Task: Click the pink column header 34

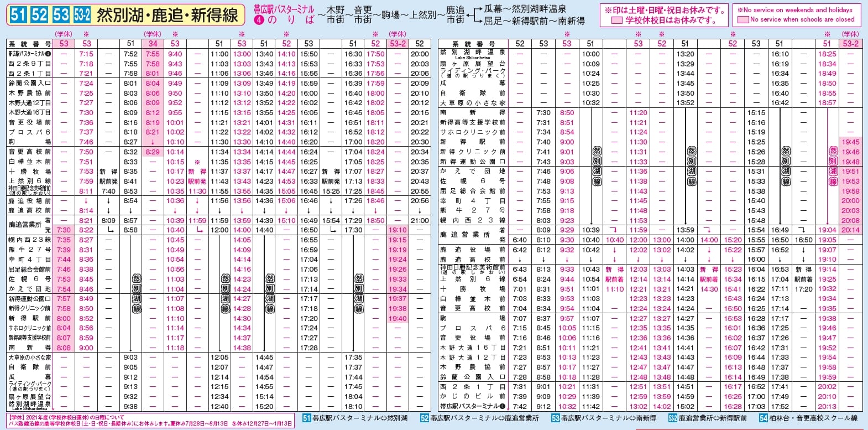Action: pos(153,44)
